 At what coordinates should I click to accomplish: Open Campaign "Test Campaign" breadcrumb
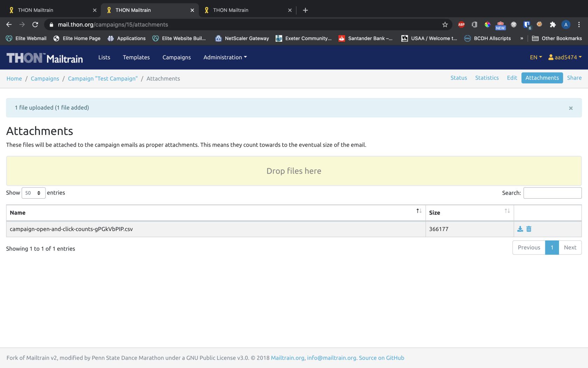[x=103, y=79]
